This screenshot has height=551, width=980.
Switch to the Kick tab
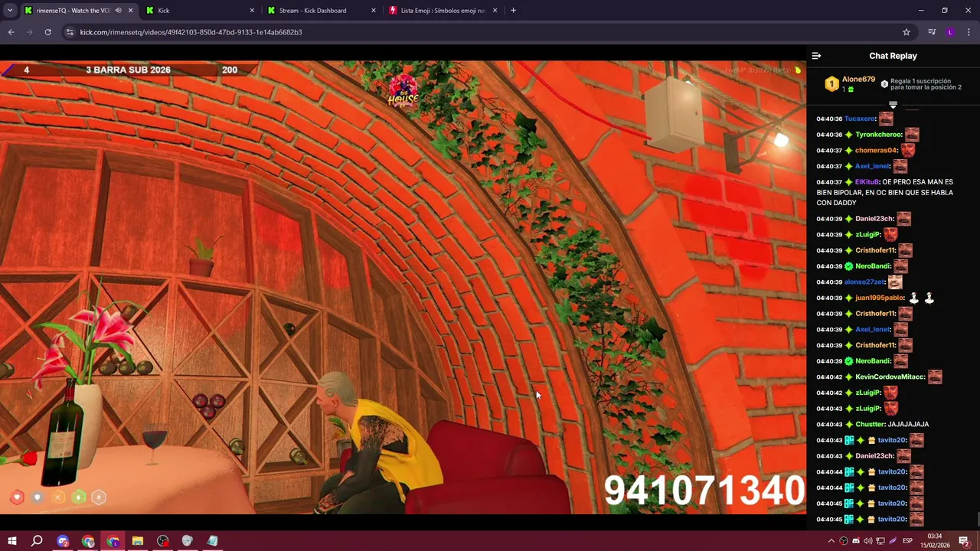coord(201,11)
